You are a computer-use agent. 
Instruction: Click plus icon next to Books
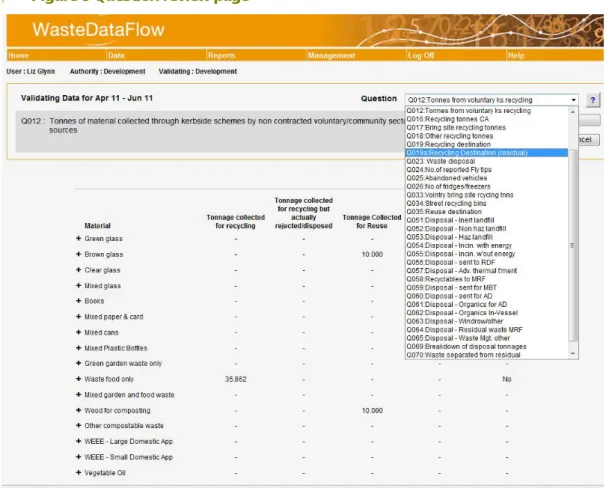tap(78, 301)
